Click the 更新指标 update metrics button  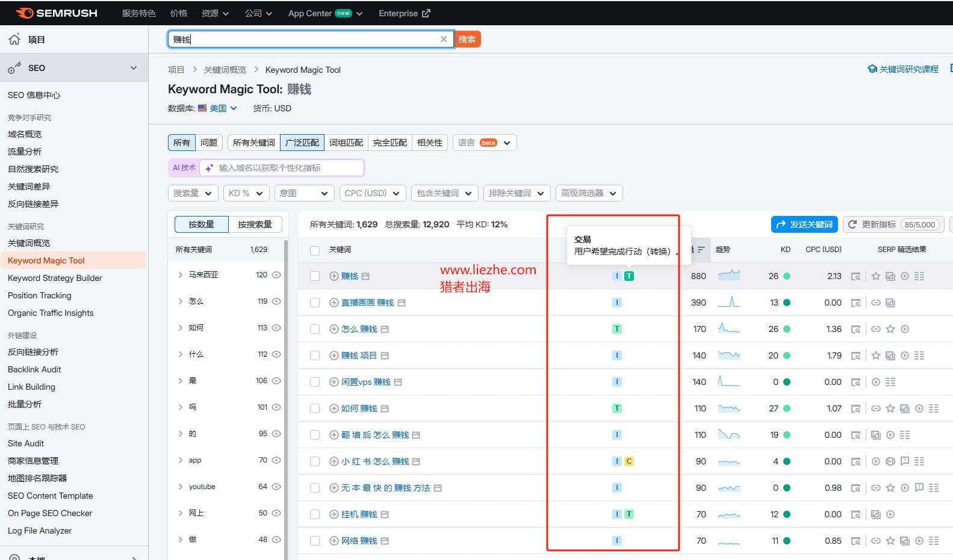point(894,224)
